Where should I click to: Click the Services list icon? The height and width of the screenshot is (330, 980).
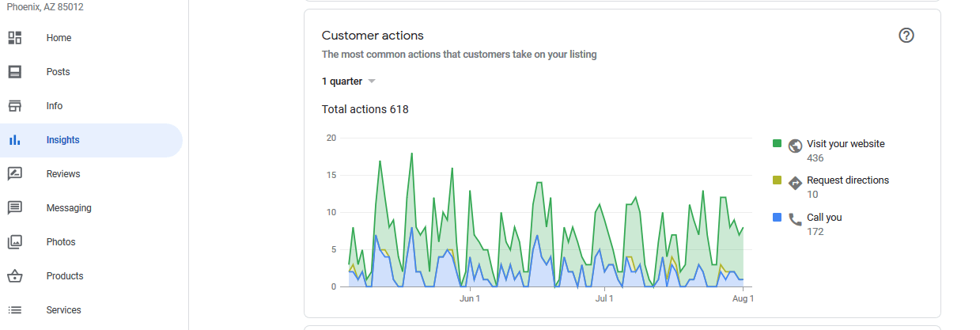(x=14, y=310)
